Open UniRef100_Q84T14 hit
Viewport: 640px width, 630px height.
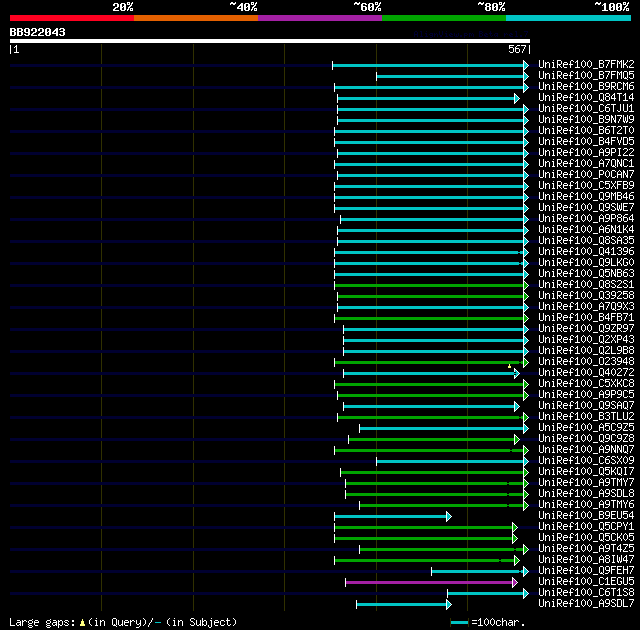click(586, 98)
